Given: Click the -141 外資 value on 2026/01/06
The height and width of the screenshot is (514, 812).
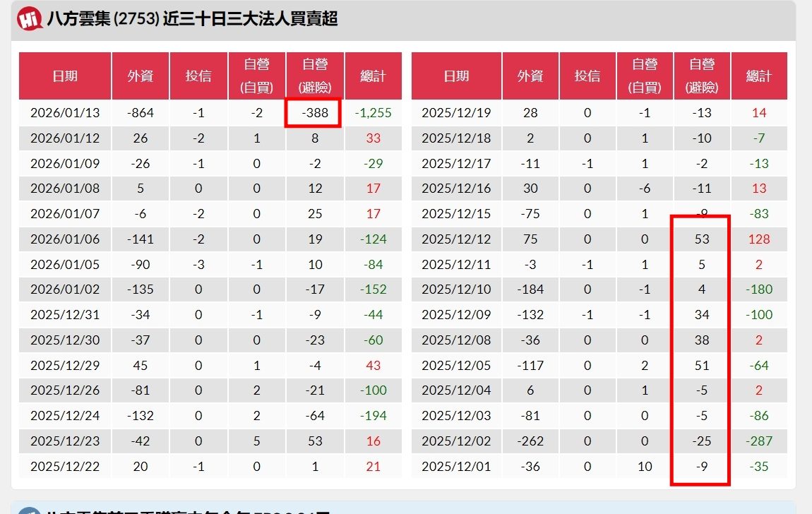Looking at the screenshot, I should click(141, 239).
